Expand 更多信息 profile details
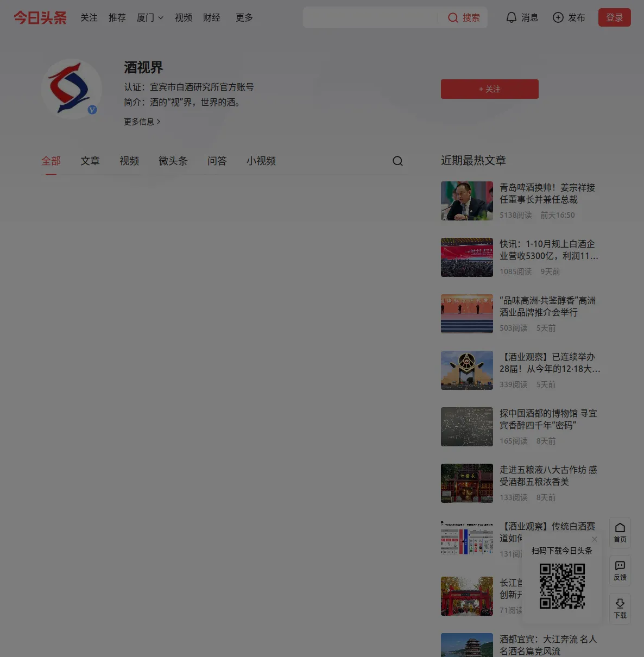The image size is (644, 657). click(142, 122)
